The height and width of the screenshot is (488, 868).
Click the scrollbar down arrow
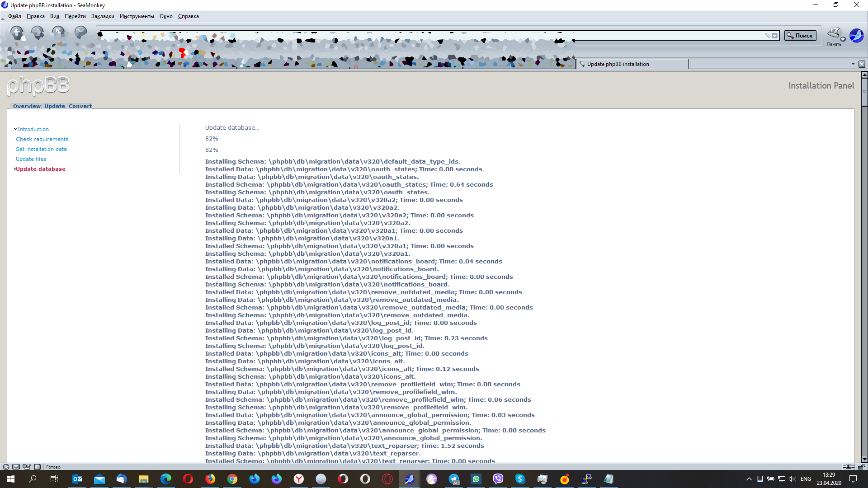click(864, 459)
